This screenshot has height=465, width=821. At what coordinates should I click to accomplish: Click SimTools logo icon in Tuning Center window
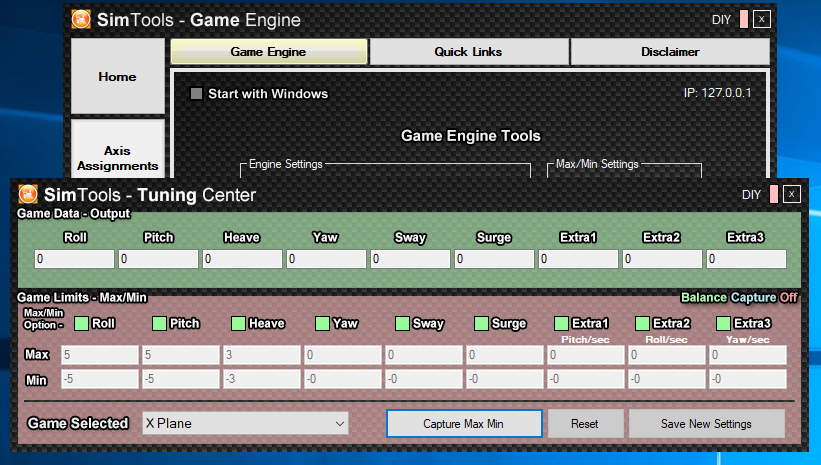coord(28,194)
